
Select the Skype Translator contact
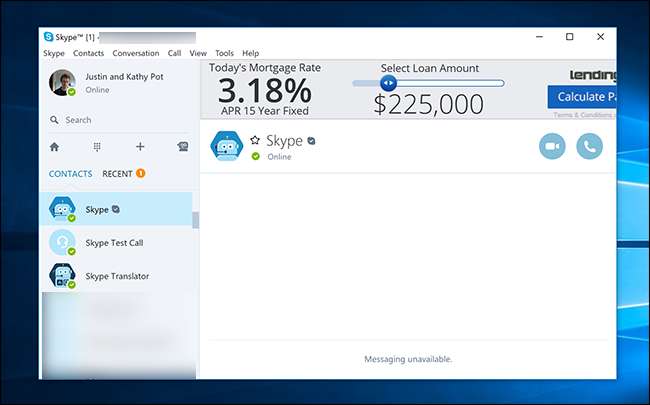(x=116, y=276)
